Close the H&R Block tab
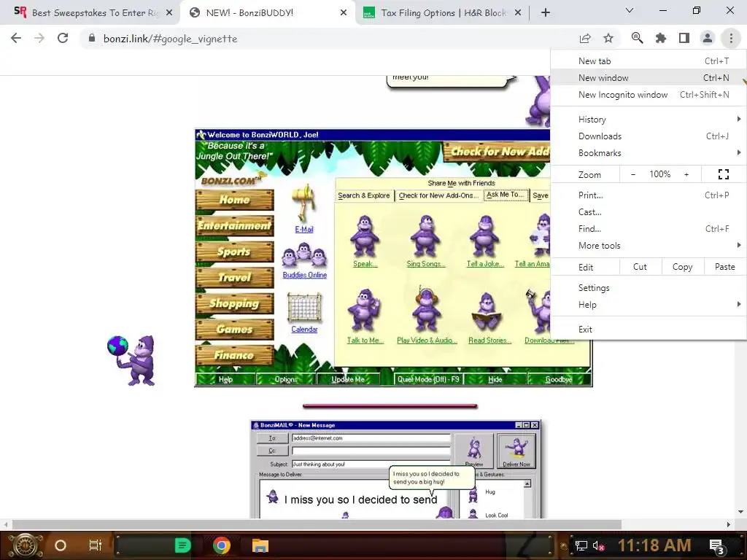 518,13
